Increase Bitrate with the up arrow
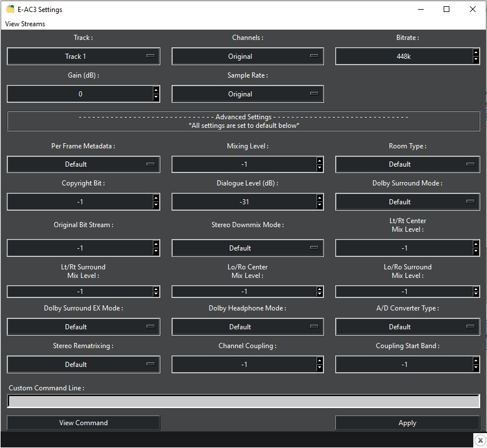 (x=476, y=53)
